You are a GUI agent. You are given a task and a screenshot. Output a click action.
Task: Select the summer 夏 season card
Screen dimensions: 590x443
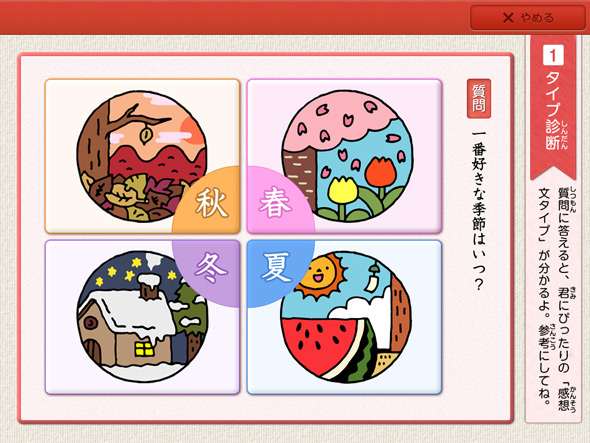344,317
